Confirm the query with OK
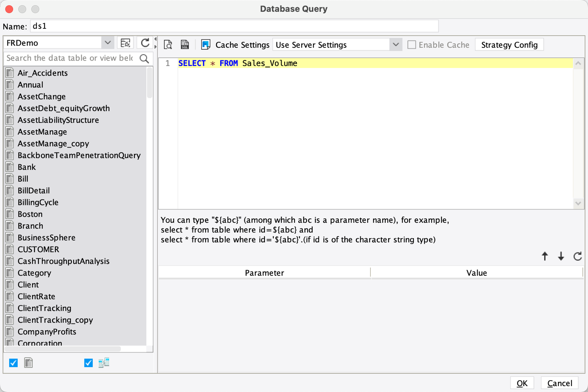The image size is (588, 392). click(522, 383)
